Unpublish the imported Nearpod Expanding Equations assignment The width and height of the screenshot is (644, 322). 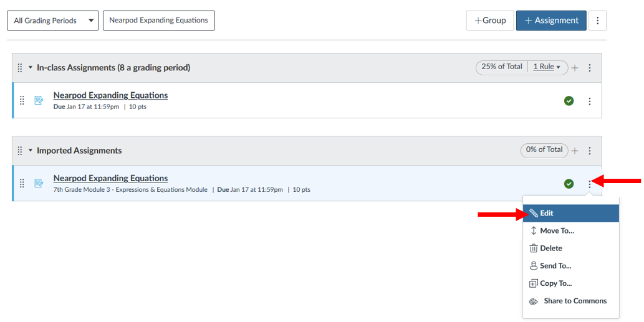coord(569,183)
